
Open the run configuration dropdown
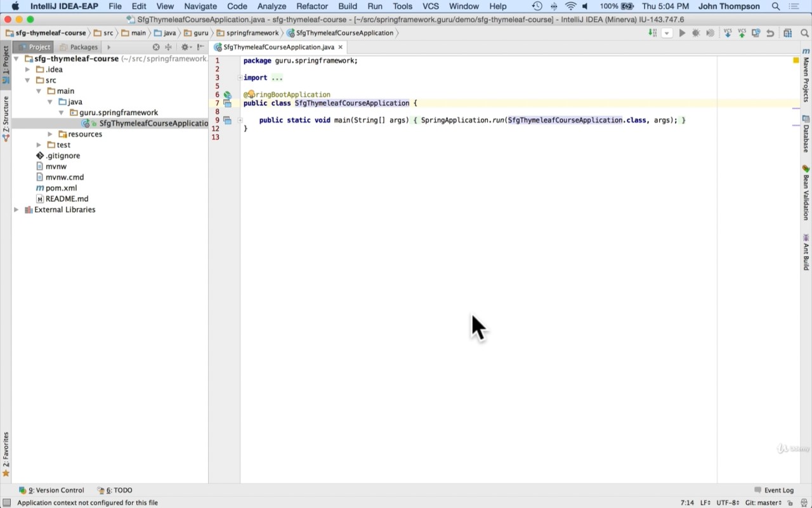click(x=667, y=33)
